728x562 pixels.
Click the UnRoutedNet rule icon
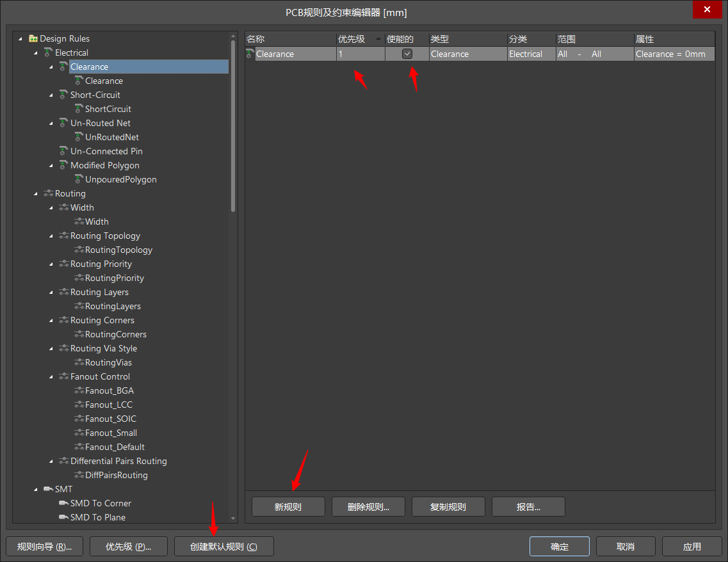[79, 137]
